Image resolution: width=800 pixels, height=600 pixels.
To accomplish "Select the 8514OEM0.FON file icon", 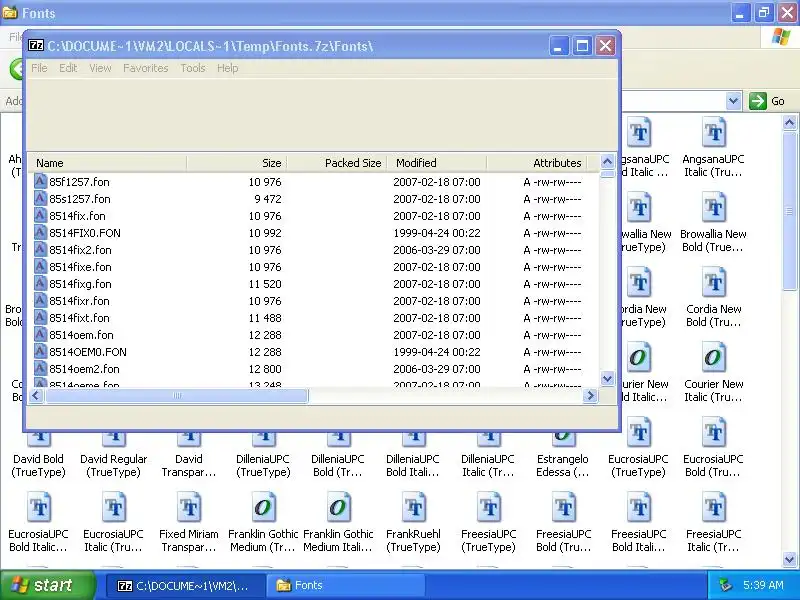I will pos(40,352).
